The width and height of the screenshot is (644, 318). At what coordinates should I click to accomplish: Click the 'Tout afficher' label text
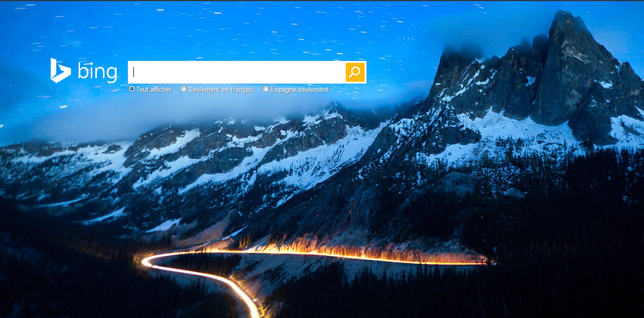tap(154, 89)
